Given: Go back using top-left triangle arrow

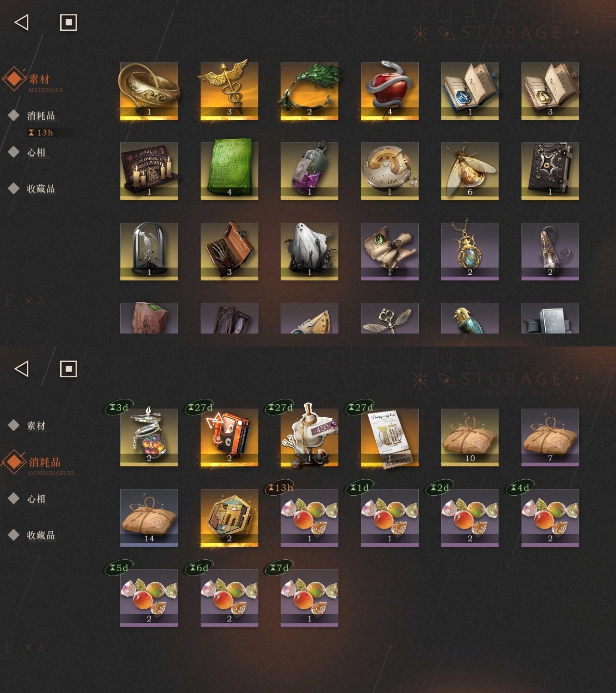Looking at the screenshot, I should 22,22.
